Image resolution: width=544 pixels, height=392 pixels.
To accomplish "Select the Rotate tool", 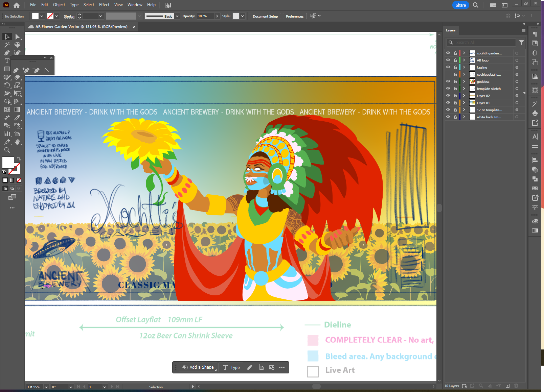I will click(x=7, y=85).
